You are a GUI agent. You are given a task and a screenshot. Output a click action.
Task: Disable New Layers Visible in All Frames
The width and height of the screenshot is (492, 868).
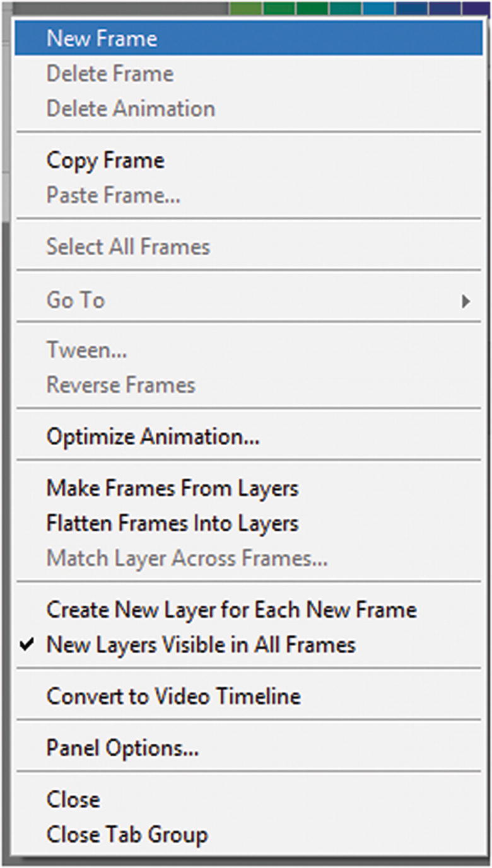[189, 645]
